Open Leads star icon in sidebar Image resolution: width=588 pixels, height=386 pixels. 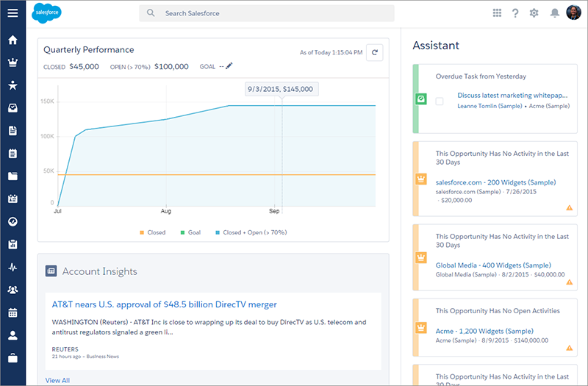12,85
